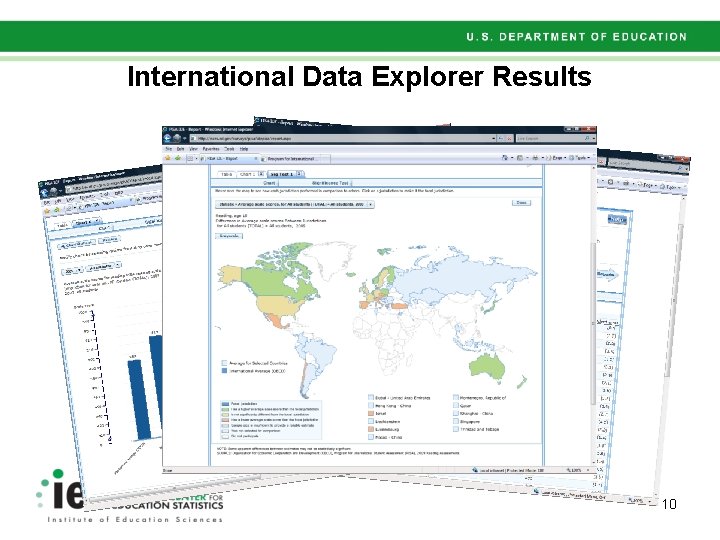Switch to the PISA IDE - Report browser tab

click(x=228, y=158)
